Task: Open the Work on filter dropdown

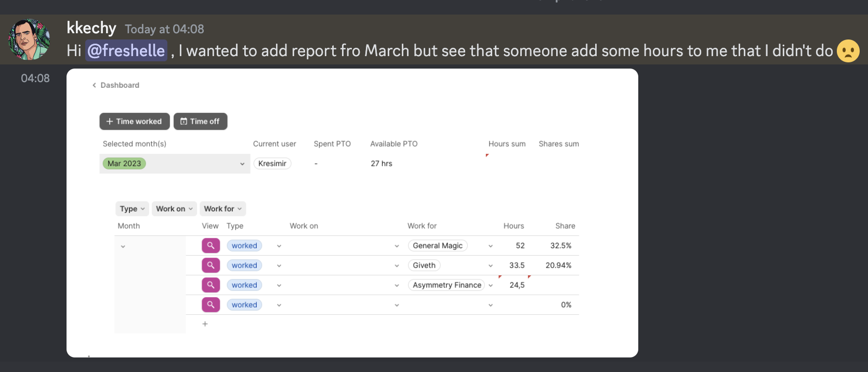Action: [x=174, y=209]
